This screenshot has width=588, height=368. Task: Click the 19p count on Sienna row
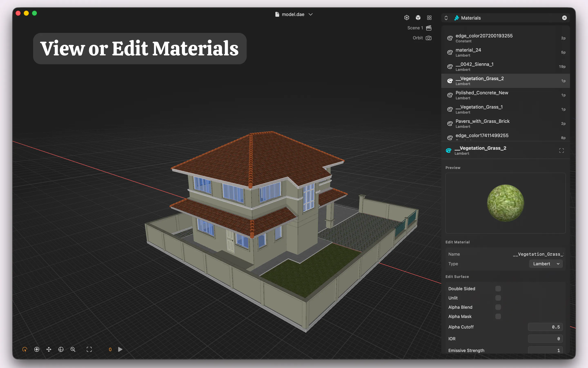pyautogui.click(x=562, y=66)
